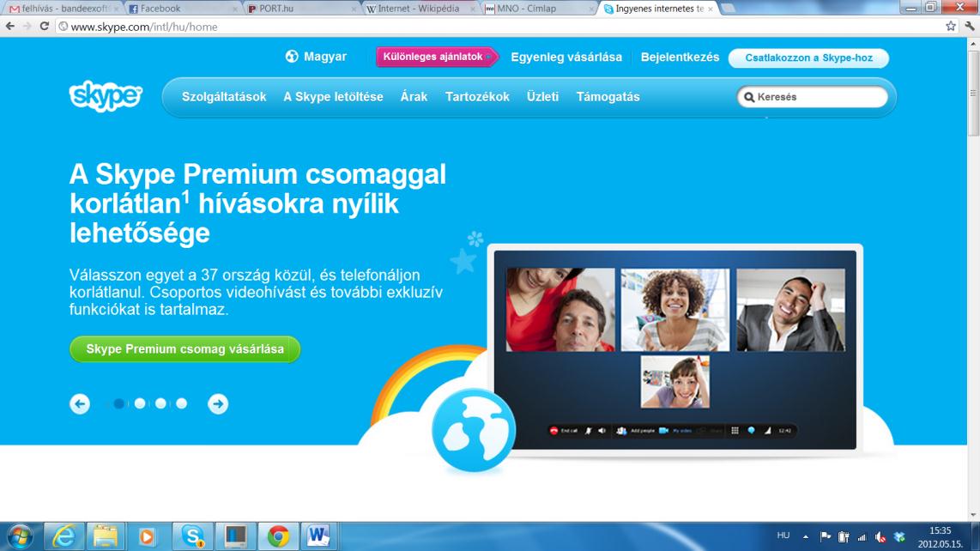Click the volume icon in system tray

(x=880, y=536)
